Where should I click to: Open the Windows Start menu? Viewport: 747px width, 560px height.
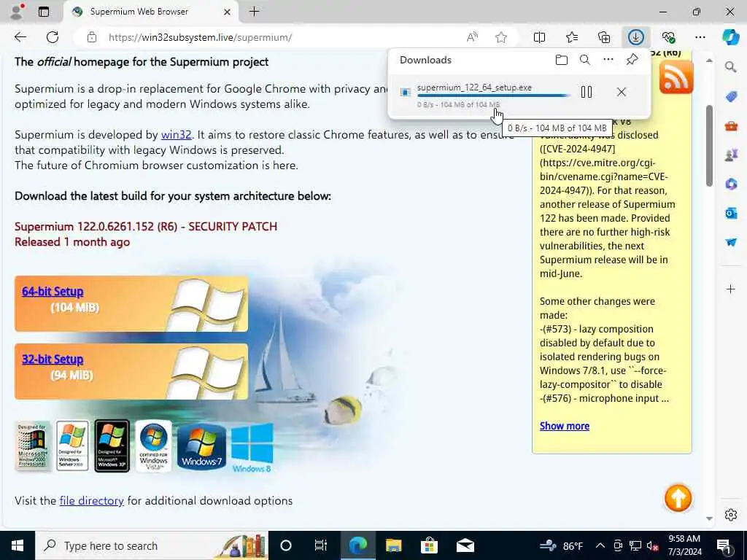(x=18, y=545)
